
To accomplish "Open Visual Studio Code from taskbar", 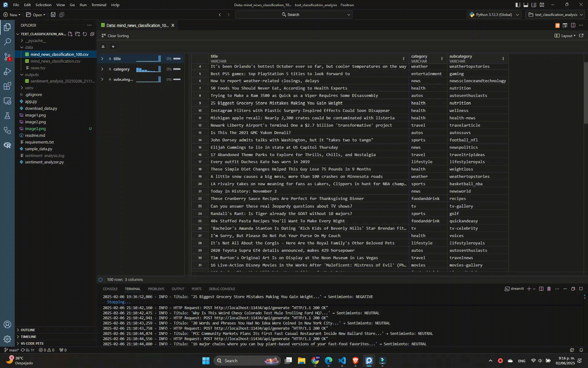I will coord(342,361).
